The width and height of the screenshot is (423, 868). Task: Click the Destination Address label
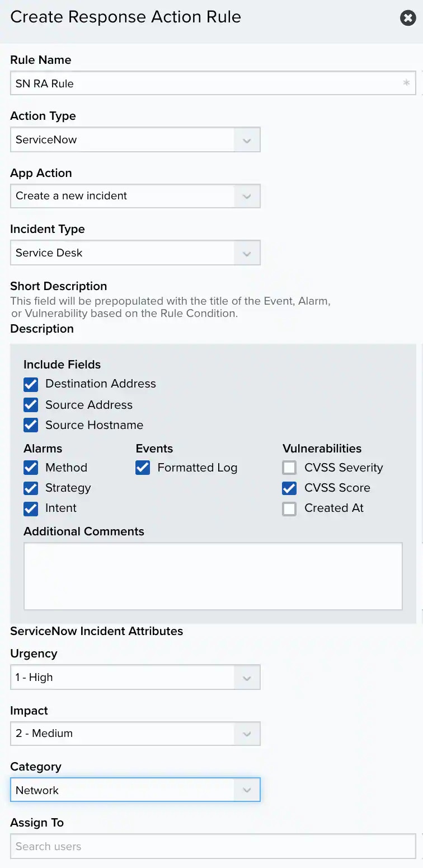pos(101,384)
